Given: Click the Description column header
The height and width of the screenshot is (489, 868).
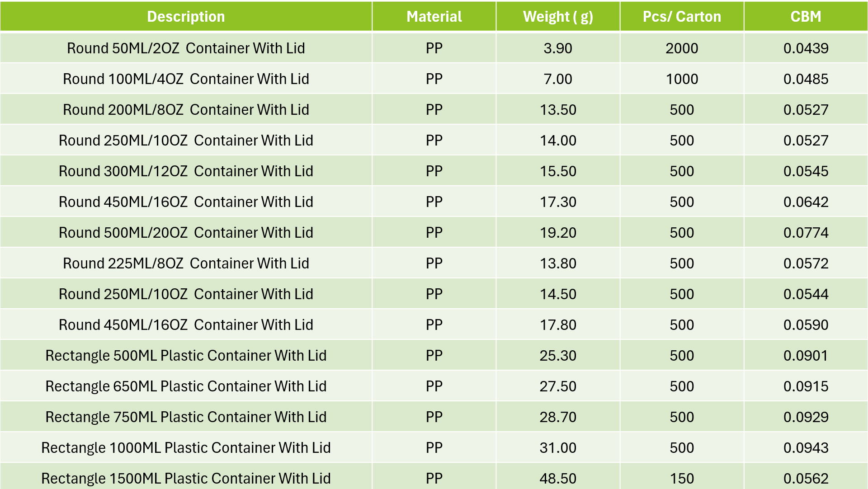Looking at the screenshot, I should 186,17.
